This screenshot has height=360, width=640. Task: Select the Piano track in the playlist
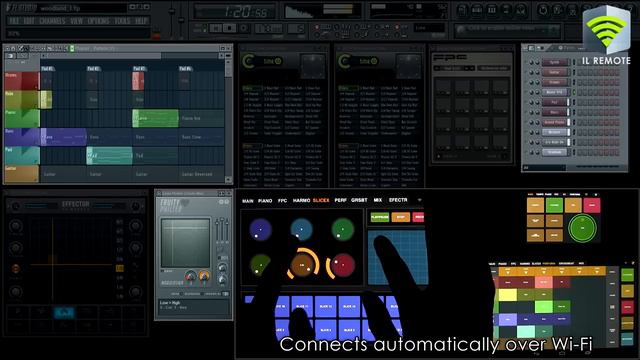pos(22,118)
